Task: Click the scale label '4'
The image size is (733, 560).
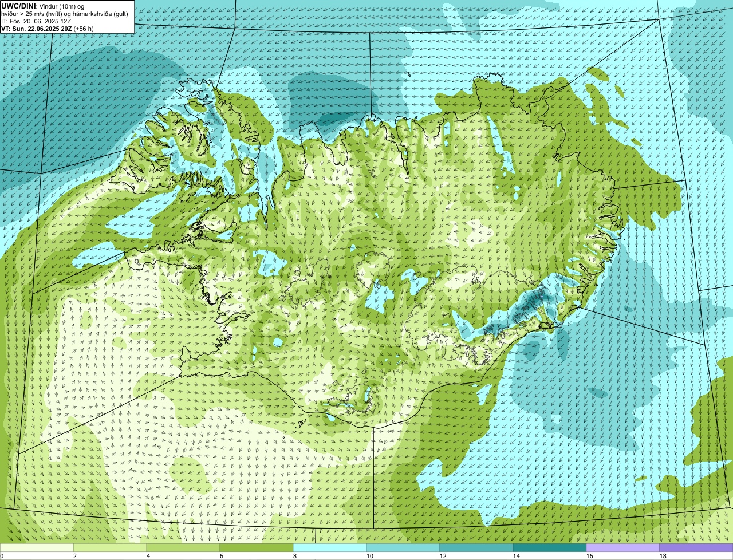Action: coord(148,556)
